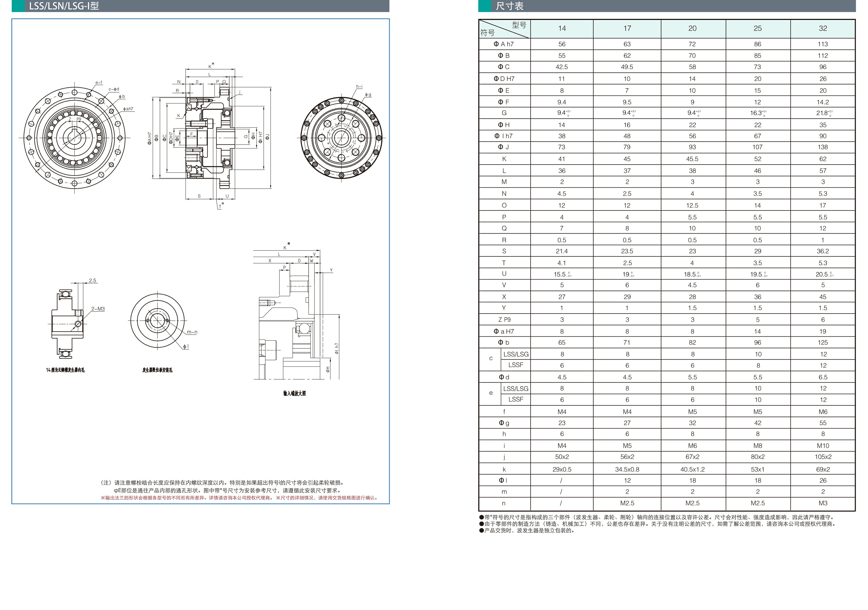The image size is (868, 610).
Task: Select value '138' in the ΦJ row
Action: click(823, 147)
